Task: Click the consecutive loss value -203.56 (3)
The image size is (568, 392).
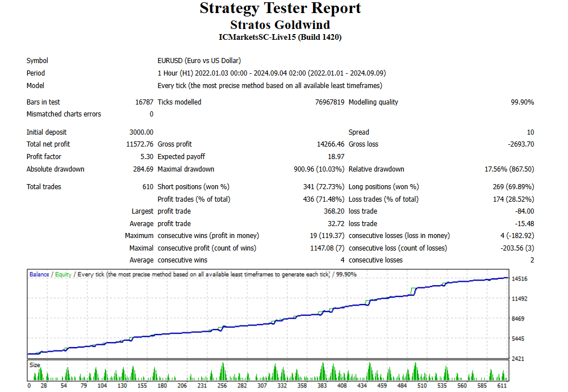Action: (517, 248)
